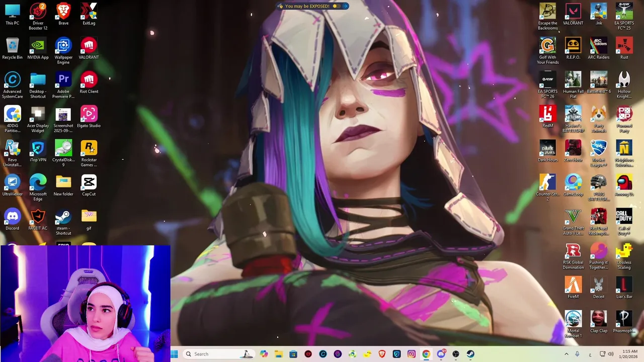The width and height of the screenshot is (644, 362).
Task: Open the Desktop - Shortcut folder
Action: [38, 85]
